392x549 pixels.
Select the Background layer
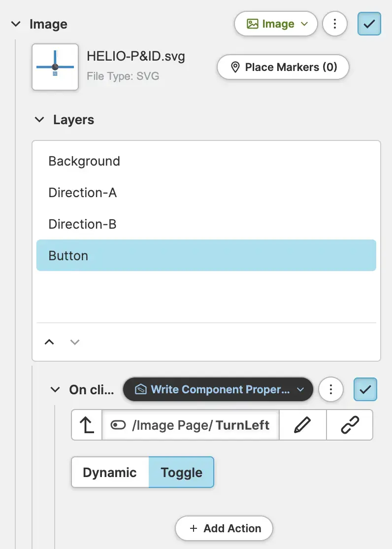[84, 161]
